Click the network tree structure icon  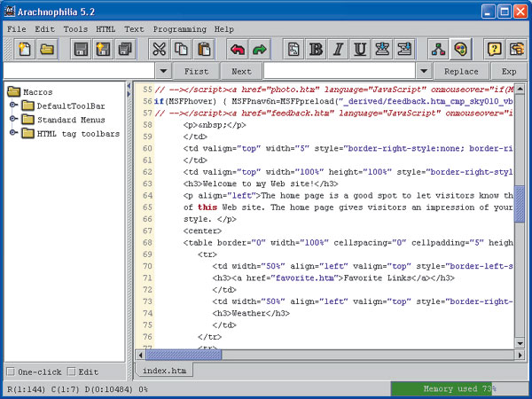coord(438,49)
